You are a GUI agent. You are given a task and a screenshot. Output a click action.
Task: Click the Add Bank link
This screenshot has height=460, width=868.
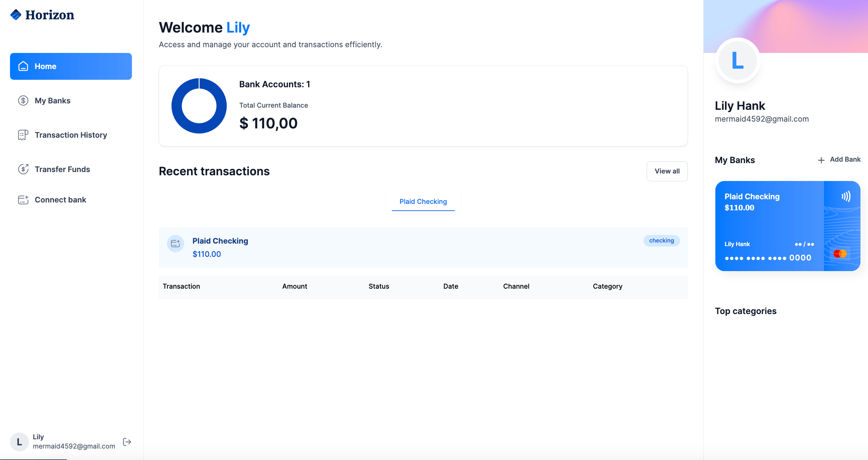(x=845, y=160)
